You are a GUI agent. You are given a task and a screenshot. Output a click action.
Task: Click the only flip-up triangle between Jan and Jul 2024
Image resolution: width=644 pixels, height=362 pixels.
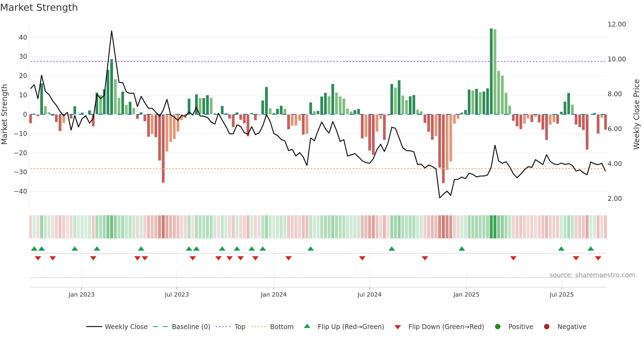coord(310,249)
